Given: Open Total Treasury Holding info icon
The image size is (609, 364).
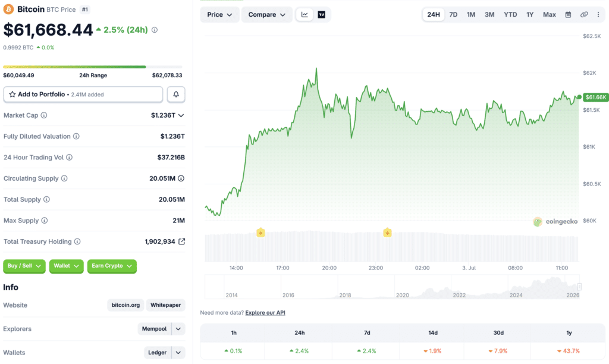Looking at the screenshot, I should (77, 241).
